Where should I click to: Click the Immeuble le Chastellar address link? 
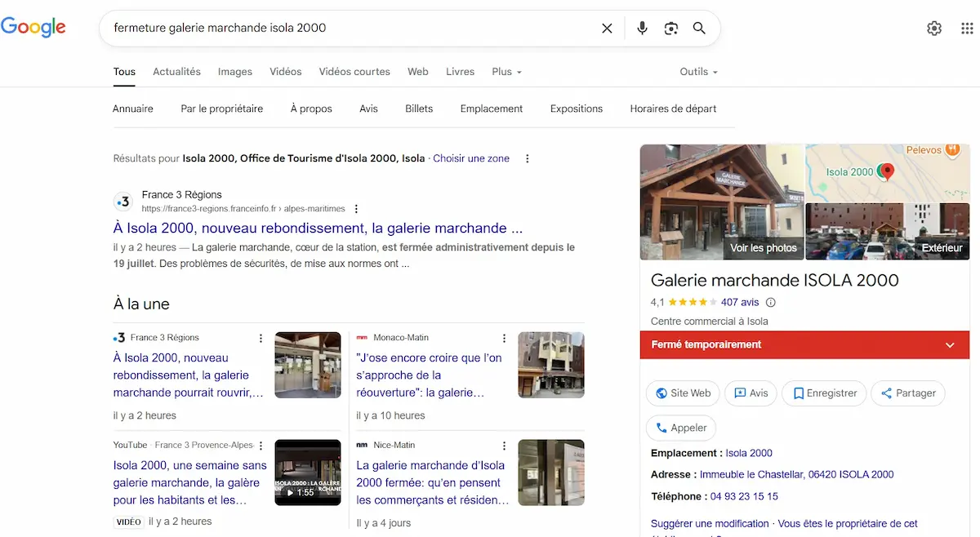click(x=797, y=474)
